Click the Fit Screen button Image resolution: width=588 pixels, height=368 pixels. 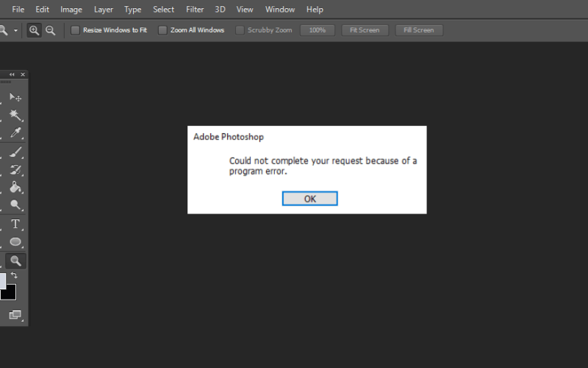pos(365,30)
